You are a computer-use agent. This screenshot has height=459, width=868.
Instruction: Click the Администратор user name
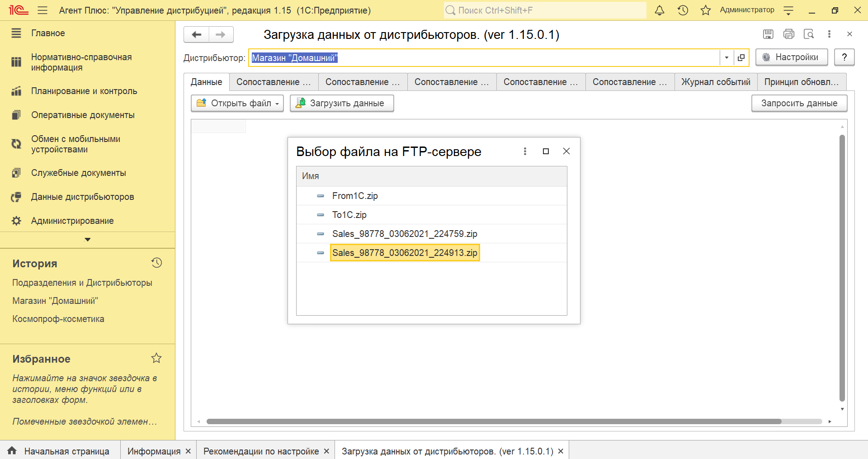pos(747,10)
